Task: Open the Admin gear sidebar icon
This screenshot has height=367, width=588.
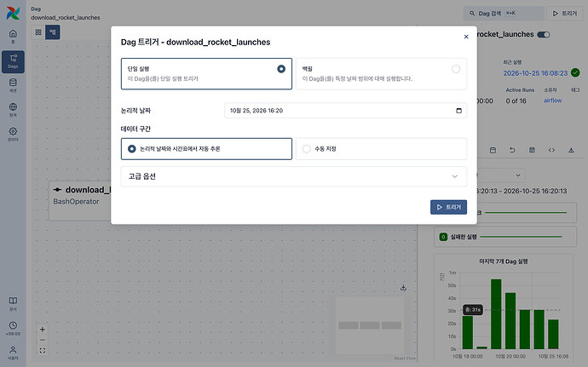Action: click(13, 135)
